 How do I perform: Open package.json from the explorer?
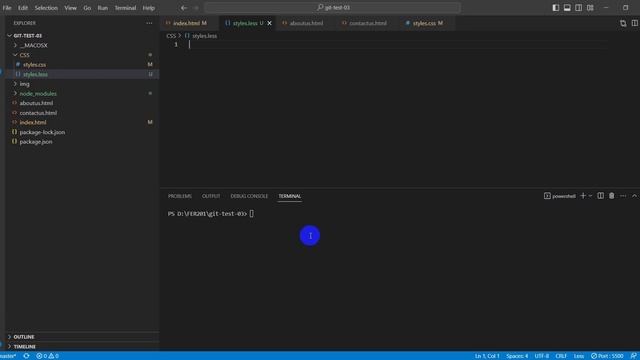point(36,142)
